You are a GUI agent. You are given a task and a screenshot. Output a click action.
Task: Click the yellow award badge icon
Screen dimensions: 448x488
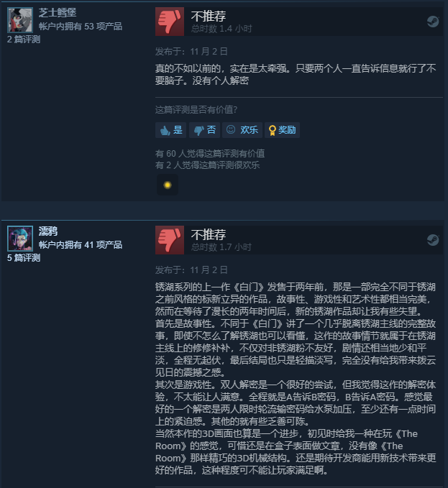click(168, 185)
